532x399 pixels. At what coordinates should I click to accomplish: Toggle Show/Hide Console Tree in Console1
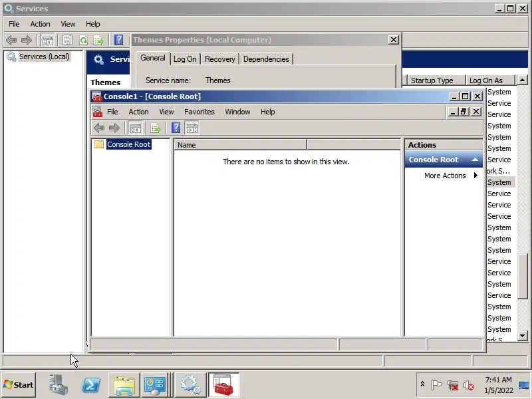[136, 128]
